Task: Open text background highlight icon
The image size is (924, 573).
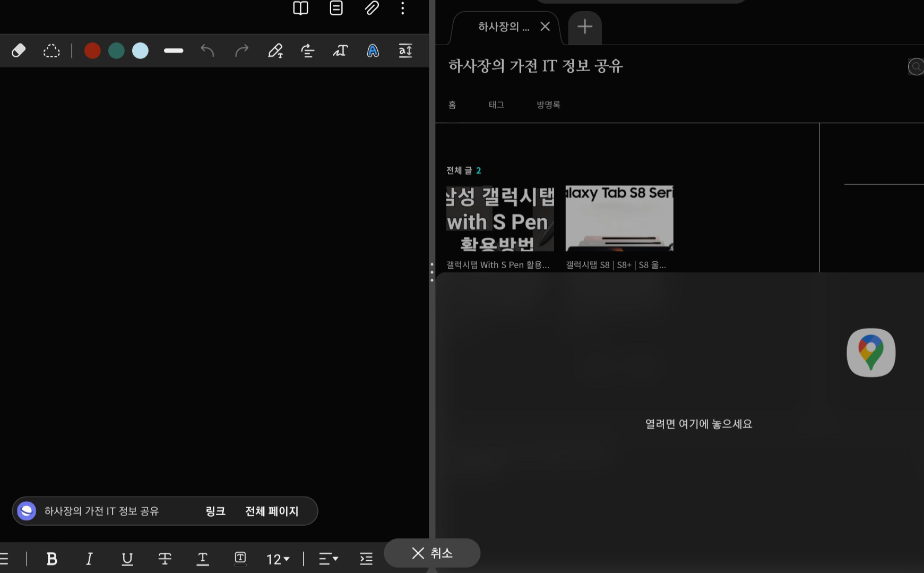Action: tap(240, 558)
